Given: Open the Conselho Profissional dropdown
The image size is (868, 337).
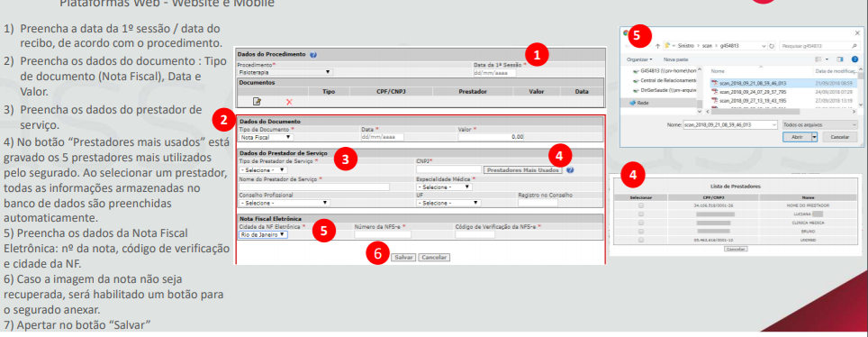Looking at the screenshot, I should point(284,203).
